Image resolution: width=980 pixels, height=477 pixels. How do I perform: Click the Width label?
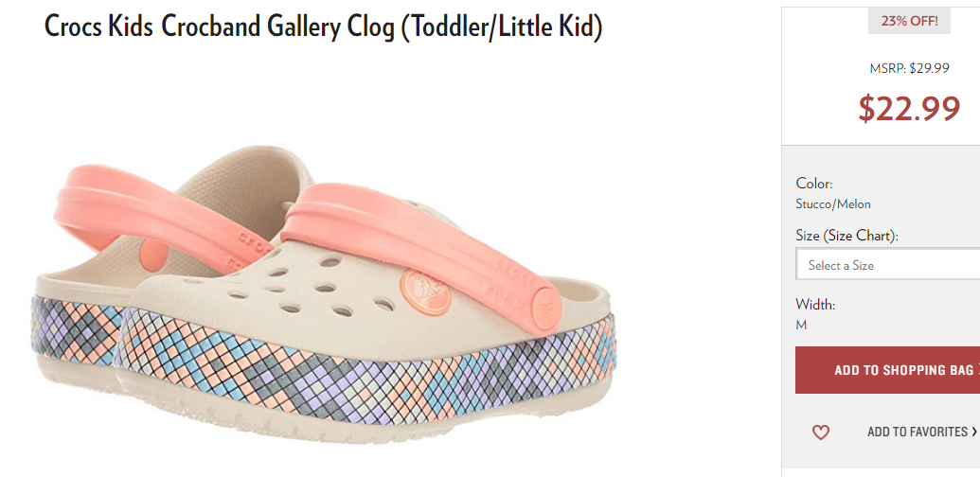815,305
